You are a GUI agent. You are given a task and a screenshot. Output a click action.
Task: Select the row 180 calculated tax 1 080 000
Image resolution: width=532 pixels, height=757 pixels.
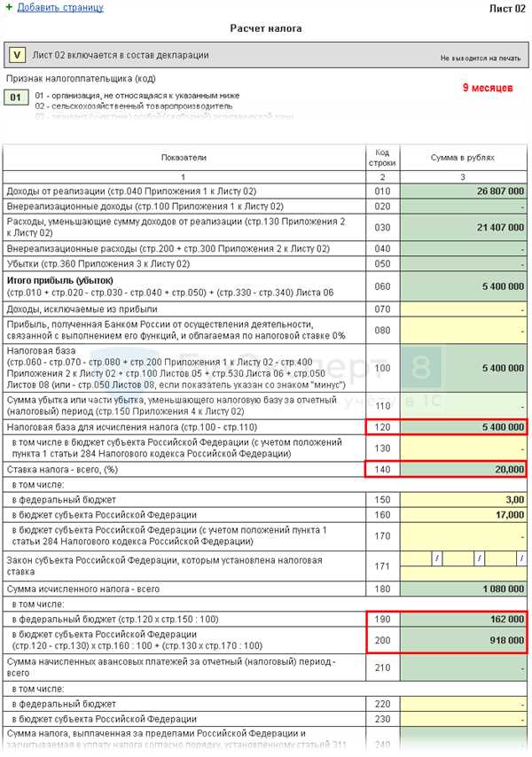pos(464,589)
